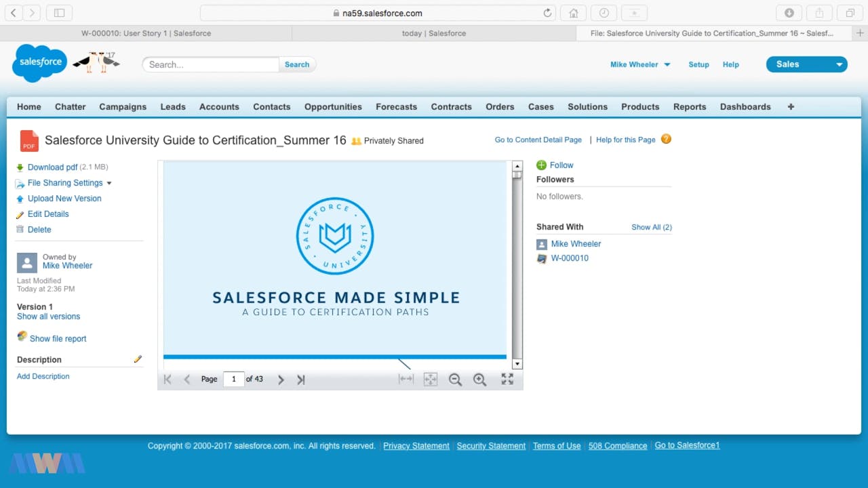Click the Safari home button

(x=574, y=13)
